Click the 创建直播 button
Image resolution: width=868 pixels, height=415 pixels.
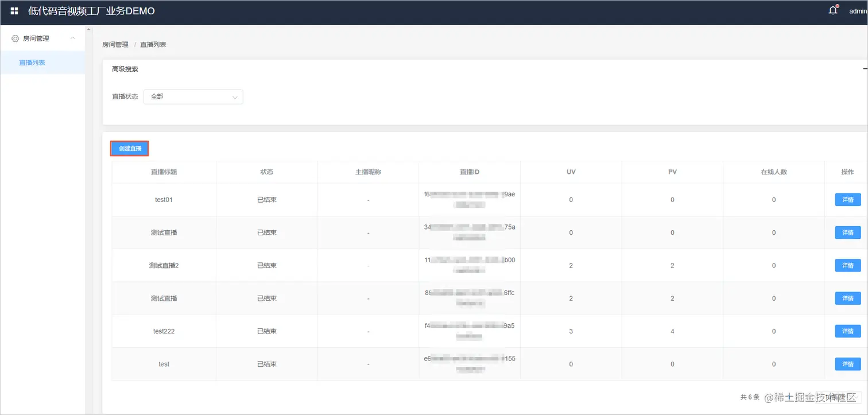click(x=130, y=149)
